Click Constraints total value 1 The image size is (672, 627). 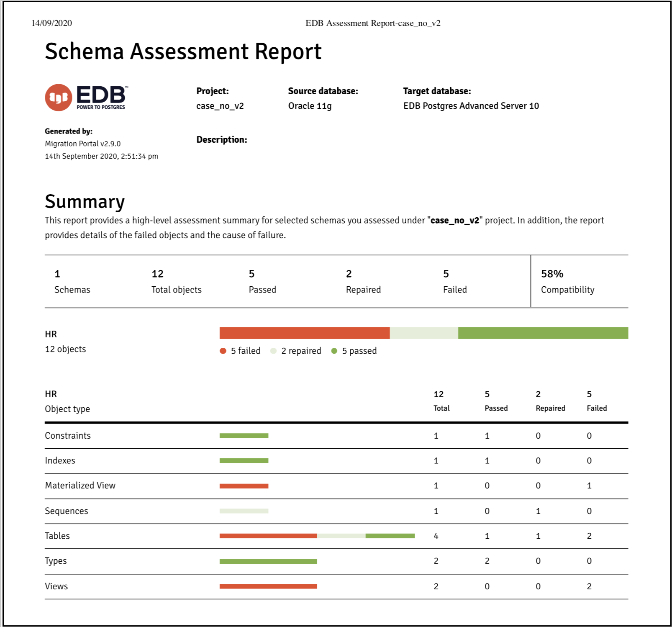(x=436, y=436)
